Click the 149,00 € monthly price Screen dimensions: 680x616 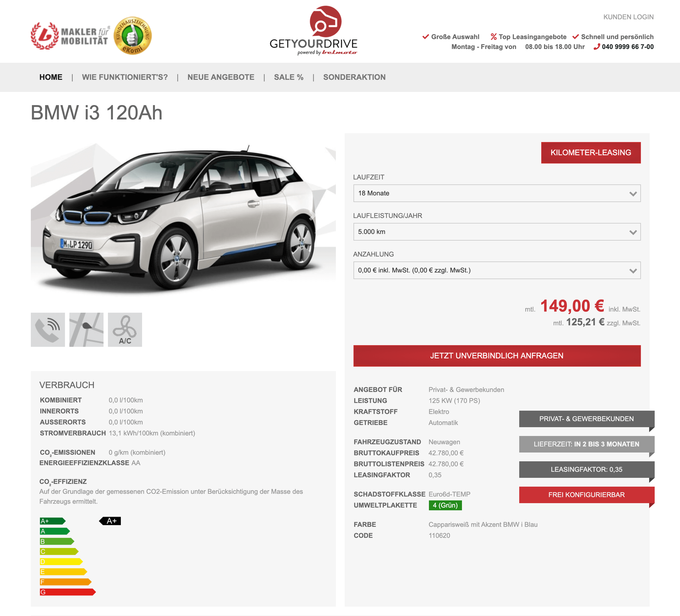[x=572, y=306]
